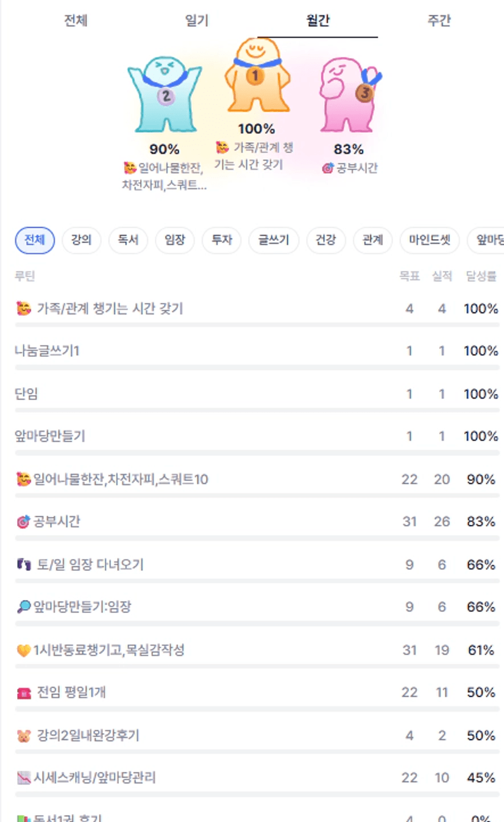
Task: Filter routines by 독서 chip
Action: pos(128,240)
